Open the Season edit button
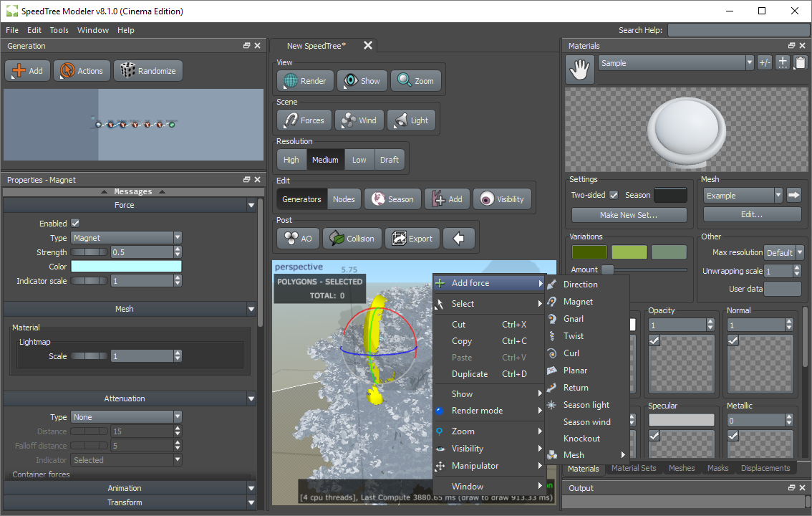The width and height of the screenshot is (812, 516). pos(394,199)
